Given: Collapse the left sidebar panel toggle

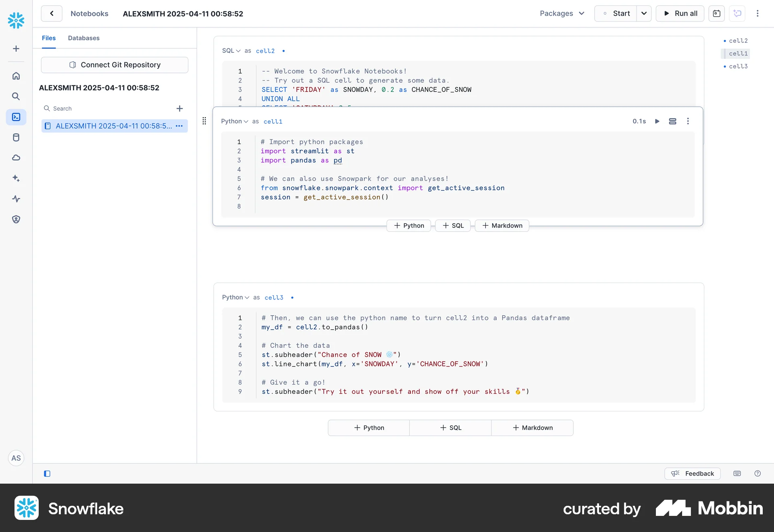Looking at the screenshot, I should pyautogui.click(x=47, y=474).
